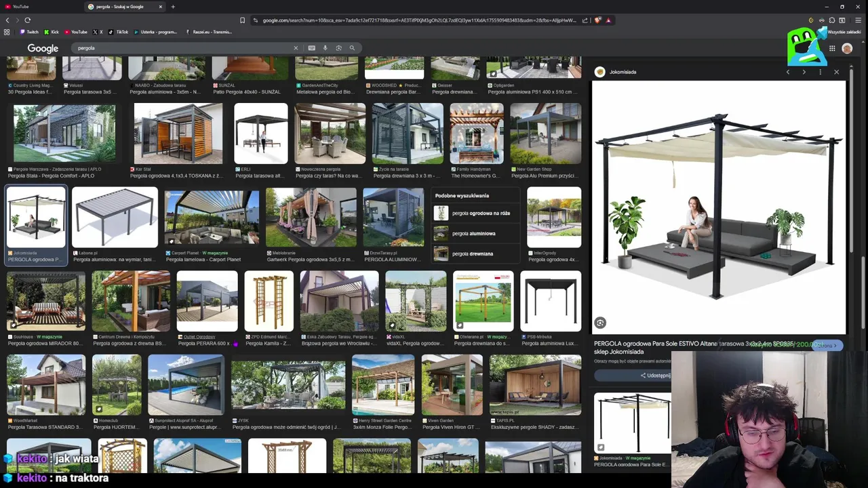Image resolution: width=868 pixels, height=488 pixels.
Task: Start voice search with microphone icon
Action: pyautogui.click(x=325, y=48)
